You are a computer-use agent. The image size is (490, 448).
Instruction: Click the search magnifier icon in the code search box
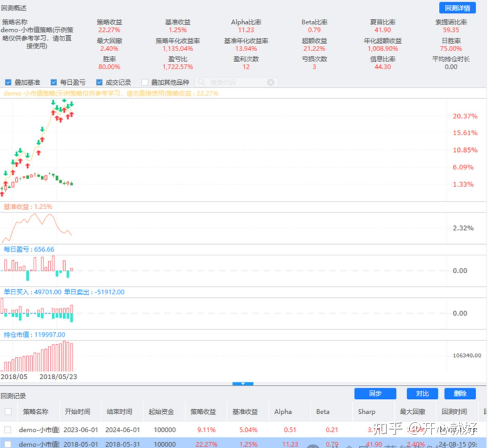tap(201, 82)
